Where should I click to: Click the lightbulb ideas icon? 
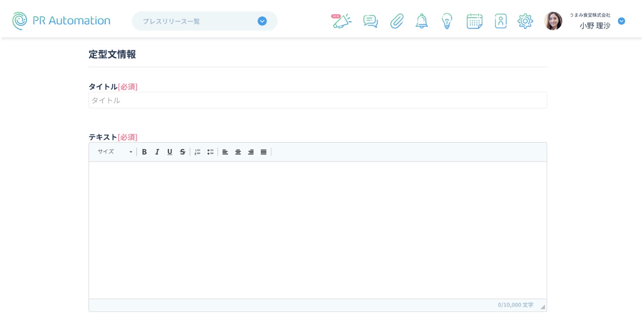447,21
